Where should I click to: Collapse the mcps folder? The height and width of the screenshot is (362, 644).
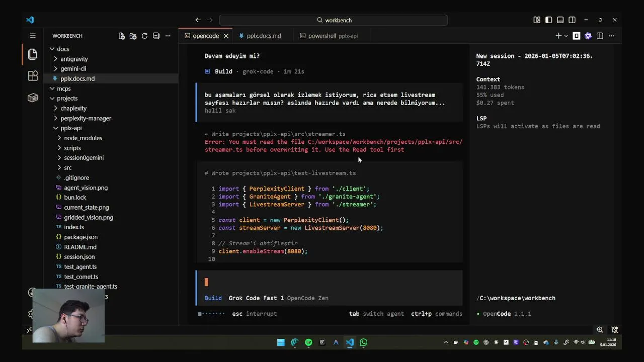point(63,88)
